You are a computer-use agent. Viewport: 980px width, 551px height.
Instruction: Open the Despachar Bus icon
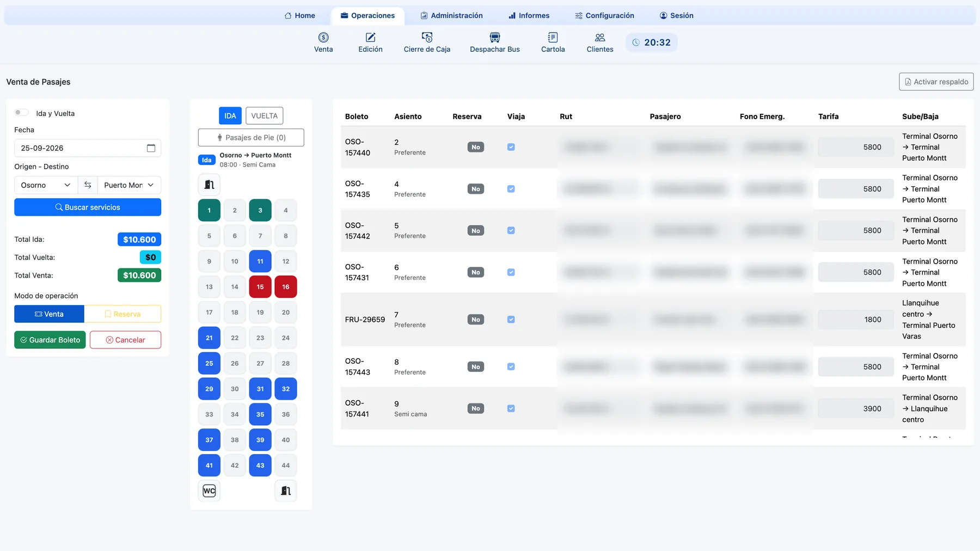[x=495, y=38]
